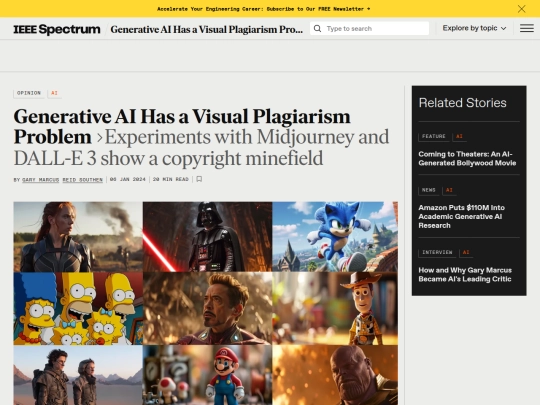Focus the Type to search field
Image resolution: width=540 pixels, height=405 pixels.
tap(369, 28)
